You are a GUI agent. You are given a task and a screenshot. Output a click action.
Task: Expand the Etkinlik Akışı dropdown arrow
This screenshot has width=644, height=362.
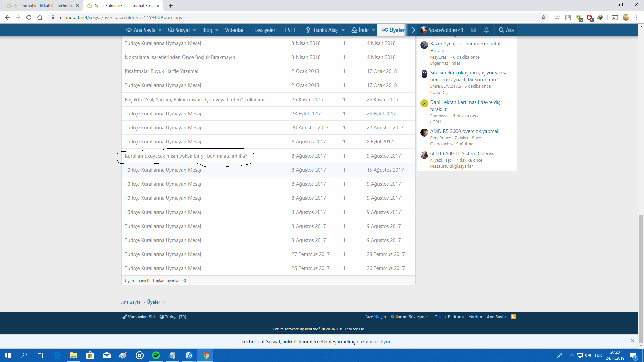pyautogui.click(x=343, y=30)
